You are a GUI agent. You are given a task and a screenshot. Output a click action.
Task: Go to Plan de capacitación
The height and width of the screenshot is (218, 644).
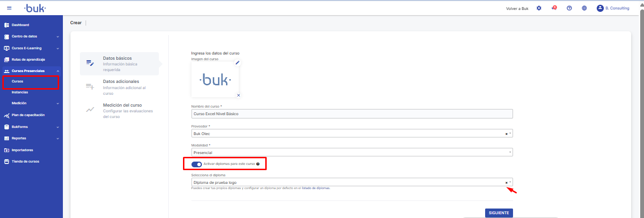pos(28,115)
